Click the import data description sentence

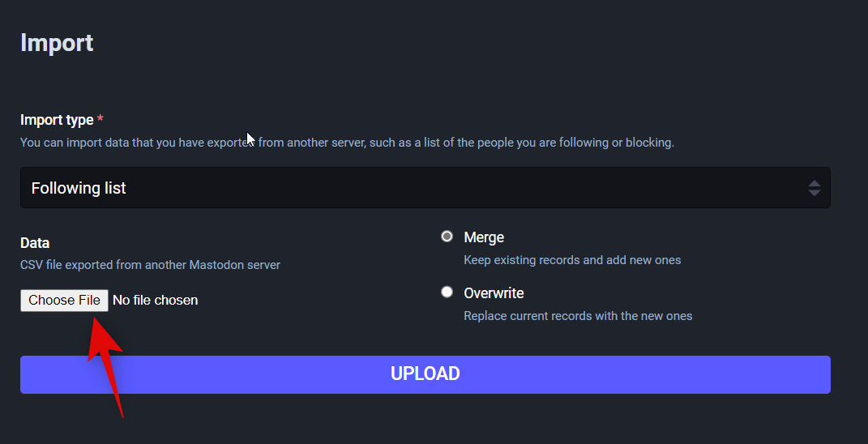click(347, 143)
